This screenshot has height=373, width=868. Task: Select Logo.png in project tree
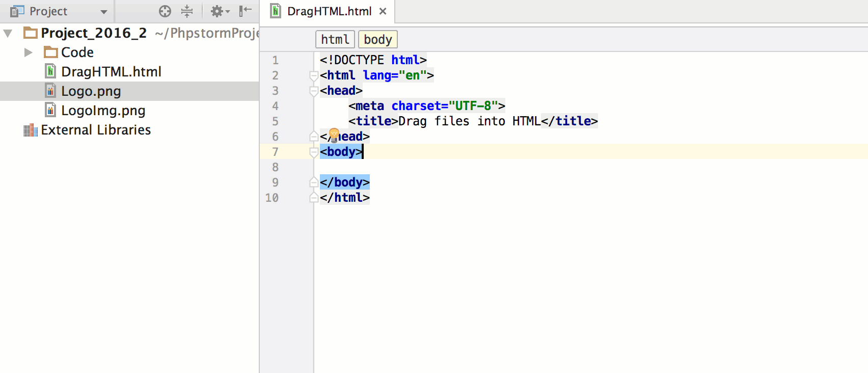(91, 91)
